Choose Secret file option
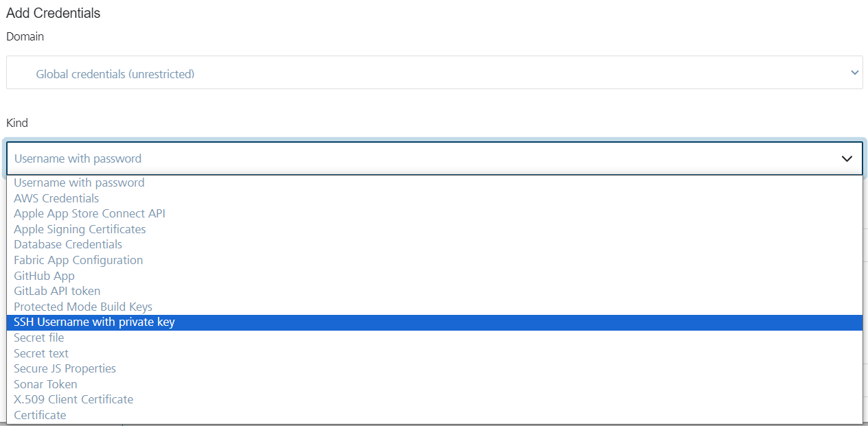The width and height of the screenshot is (868, 426). 38,338
